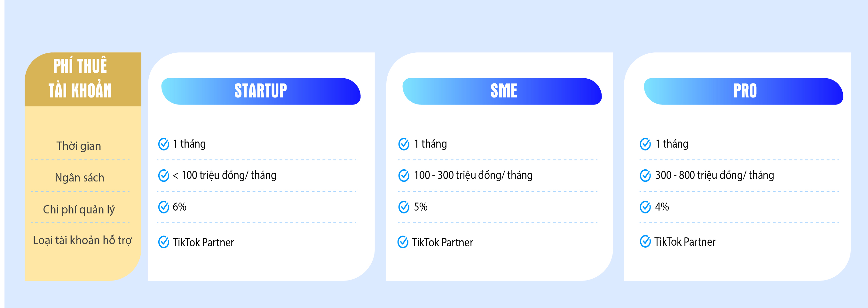Click checkmark icon next to < 100 triệu đồng
The image size is (868, 308).
[164, 175]
